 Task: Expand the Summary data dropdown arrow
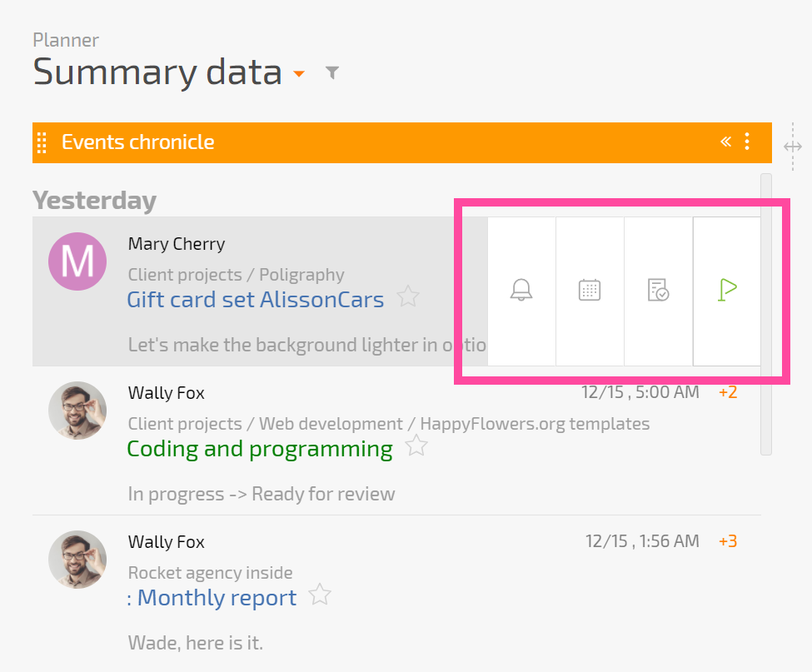(x=299, y=73)
